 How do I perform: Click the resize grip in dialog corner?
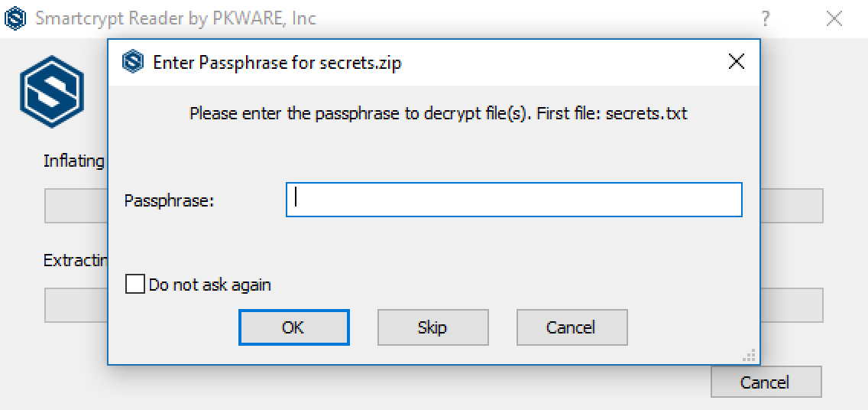coord(750,356)
